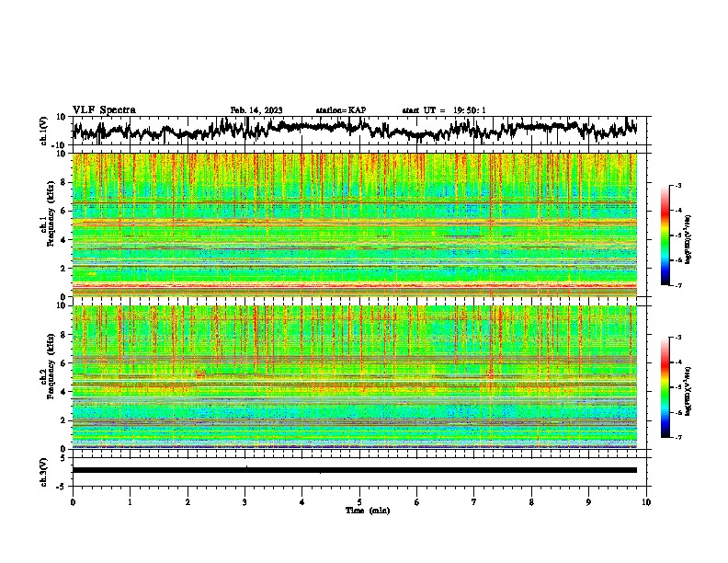Click the 'start UT = 19:50: 1' label
The height and width of the screenshot is (563, 728).
[444, 110]
